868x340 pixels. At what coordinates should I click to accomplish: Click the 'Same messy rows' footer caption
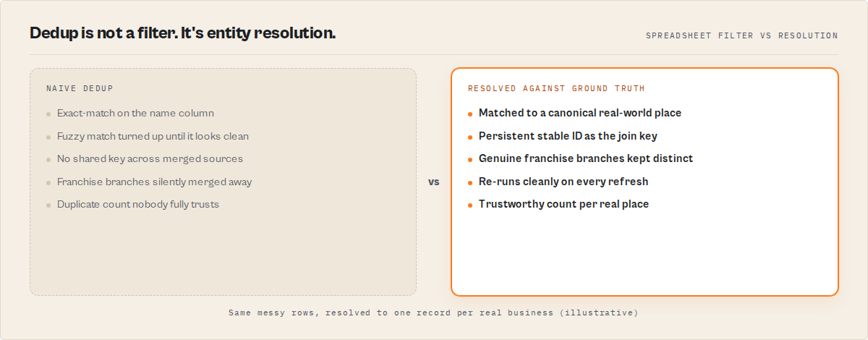(x=433, y=313)
